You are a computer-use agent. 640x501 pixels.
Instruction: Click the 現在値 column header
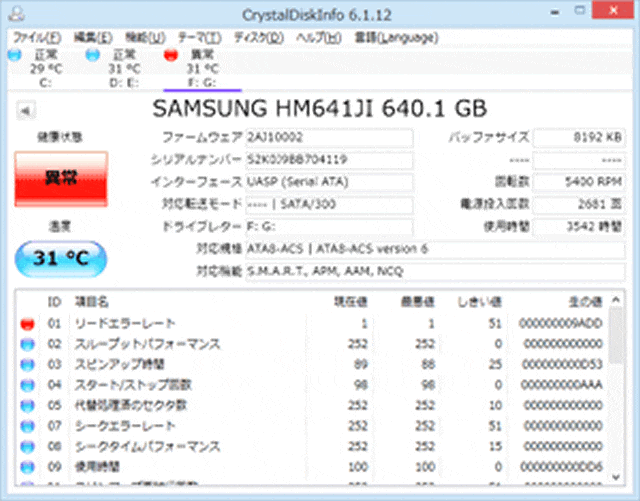[351, 302]
